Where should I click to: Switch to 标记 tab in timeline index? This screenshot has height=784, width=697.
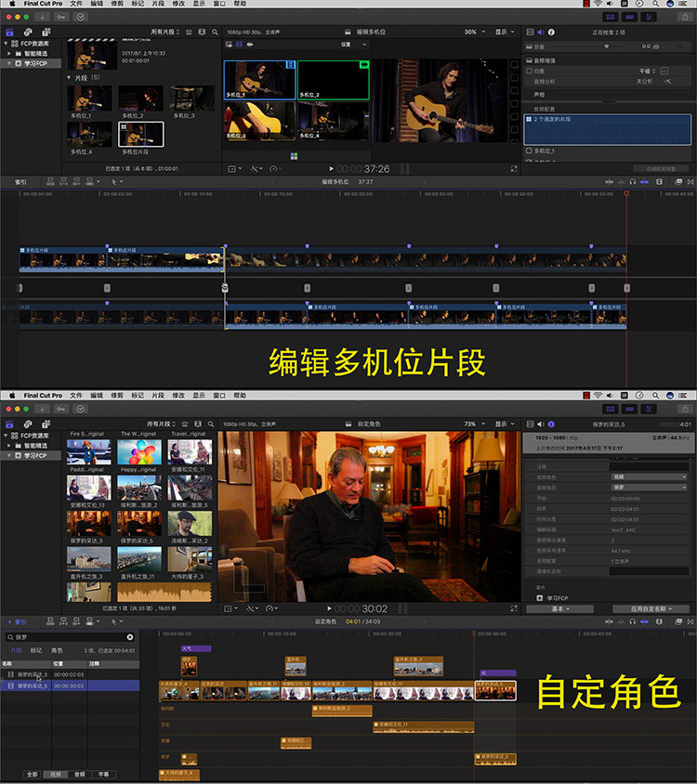tap(36, 650)
